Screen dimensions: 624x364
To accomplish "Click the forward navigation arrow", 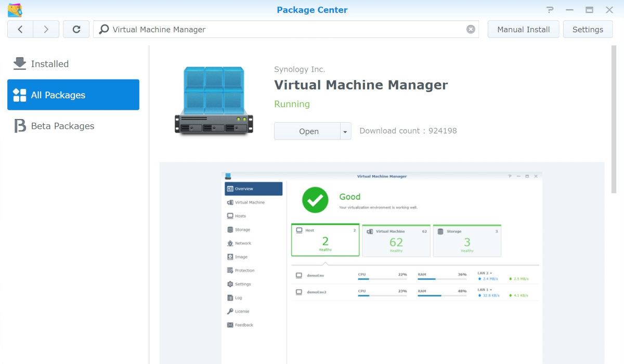I will 46,30.
